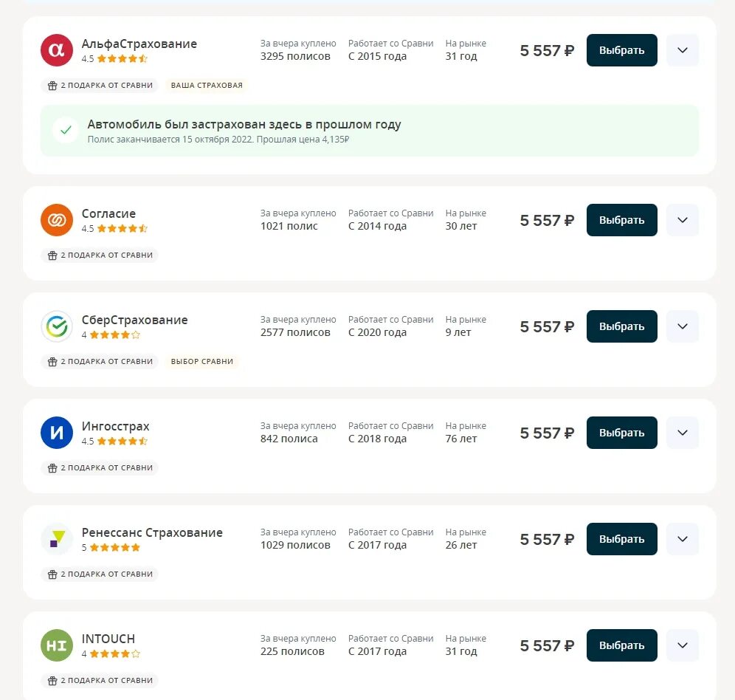This screenshot has height=700, width=735.
Task: Click the Согласие orange logo icon
Action: 57,220
